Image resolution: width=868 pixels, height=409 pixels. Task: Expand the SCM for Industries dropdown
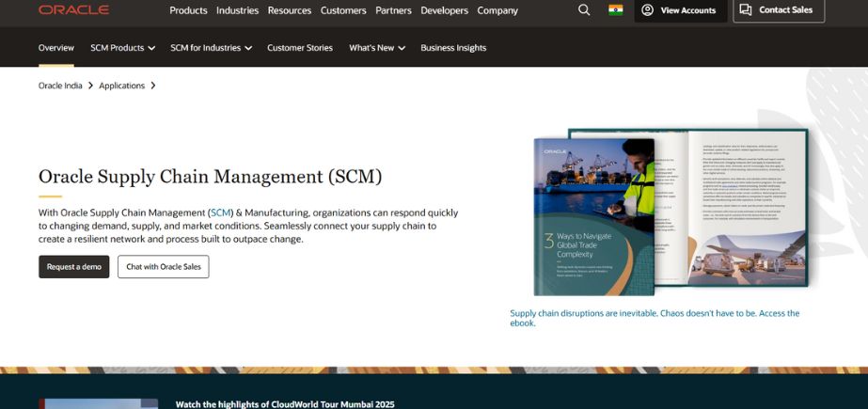pos(212,48)
